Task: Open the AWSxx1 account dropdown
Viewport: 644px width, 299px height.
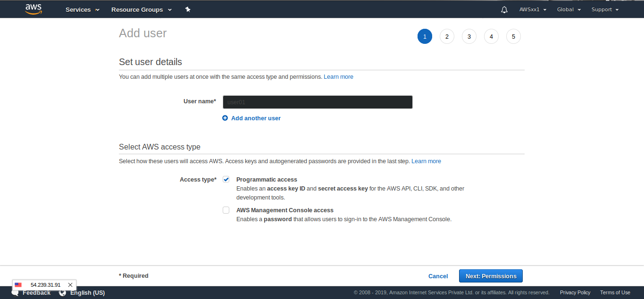Action: 533,9
